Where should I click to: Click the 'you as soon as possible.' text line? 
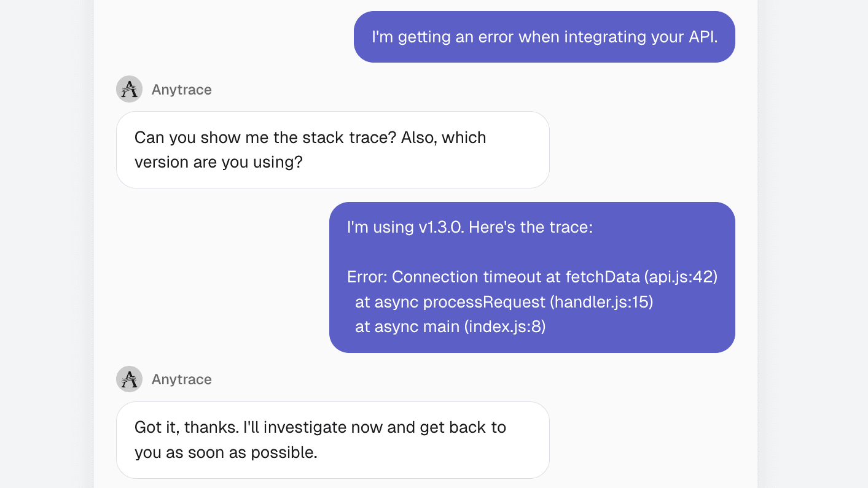coord(226,453)
